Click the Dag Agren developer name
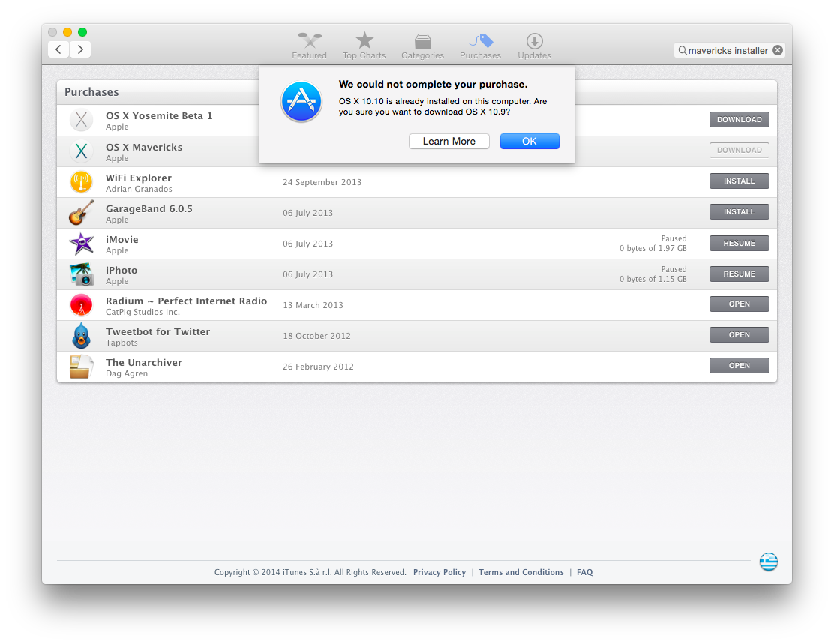This screenshot has width=834, height=644. click(x=127, y=374)
